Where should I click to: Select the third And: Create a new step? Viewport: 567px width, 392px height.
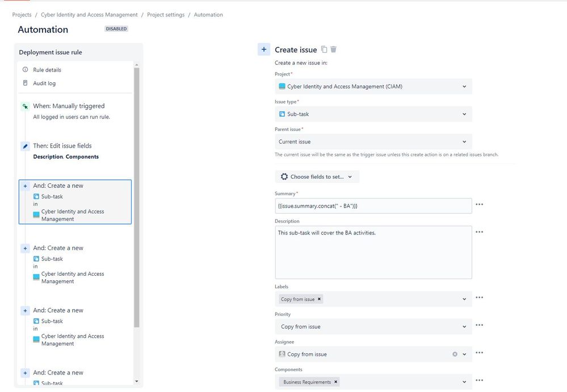point(75,327)
